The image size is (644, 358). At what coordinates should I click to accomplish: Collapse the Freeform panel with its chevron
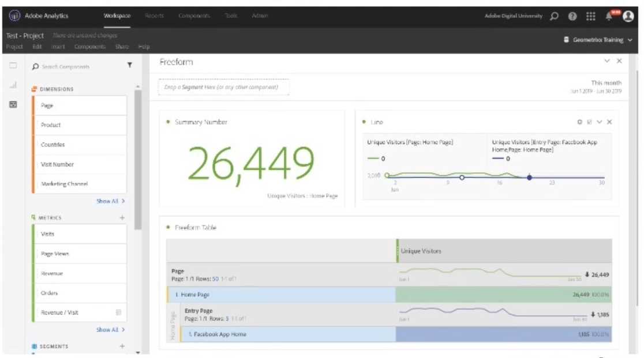click(x=607, y=61)
